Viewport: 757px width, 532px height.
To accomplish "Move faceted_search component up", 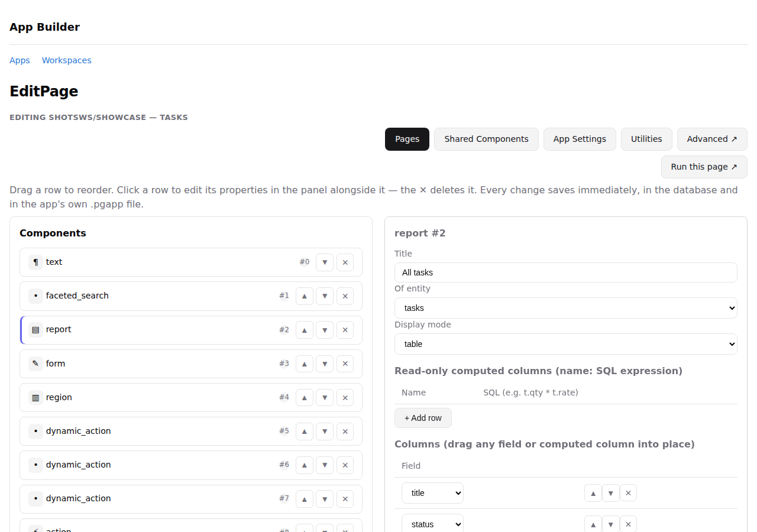I will tap(304, 296).
